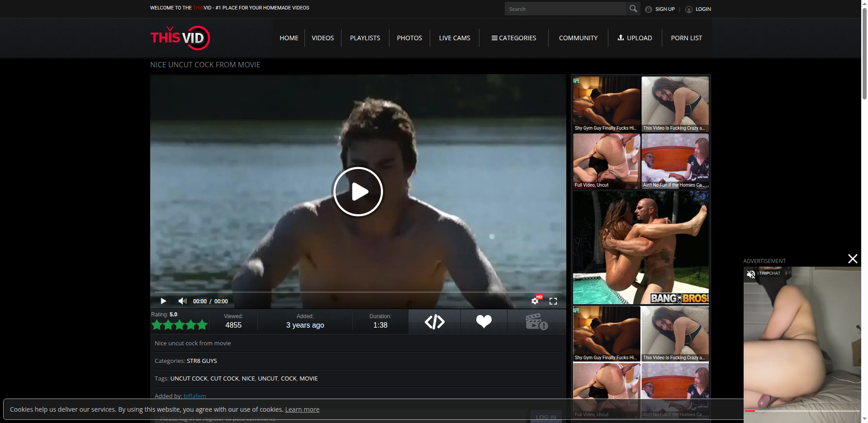Open the VIDEOS menu item

(323, 38)
